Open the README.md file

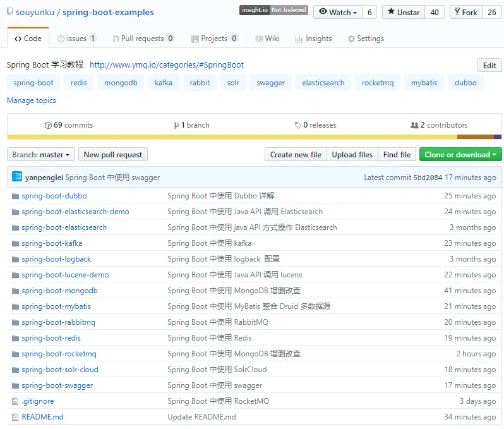click(42, 417)
